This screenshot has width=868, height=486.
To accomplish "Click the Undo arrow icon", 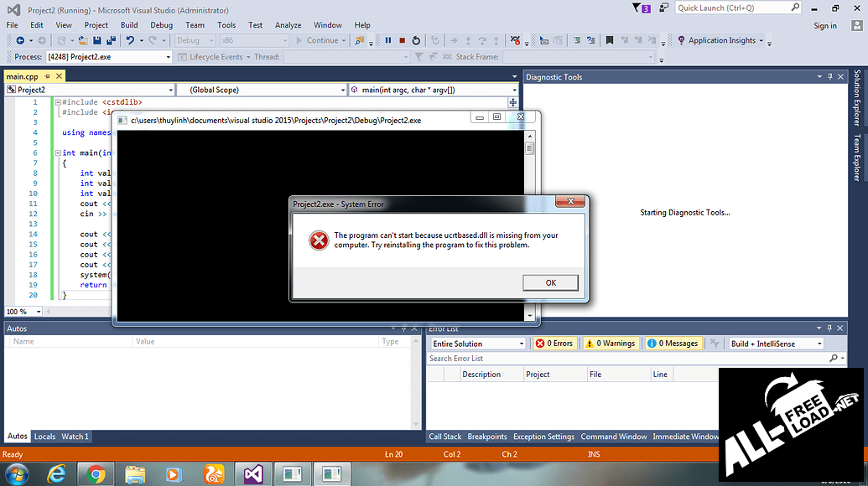I will 130,40.
